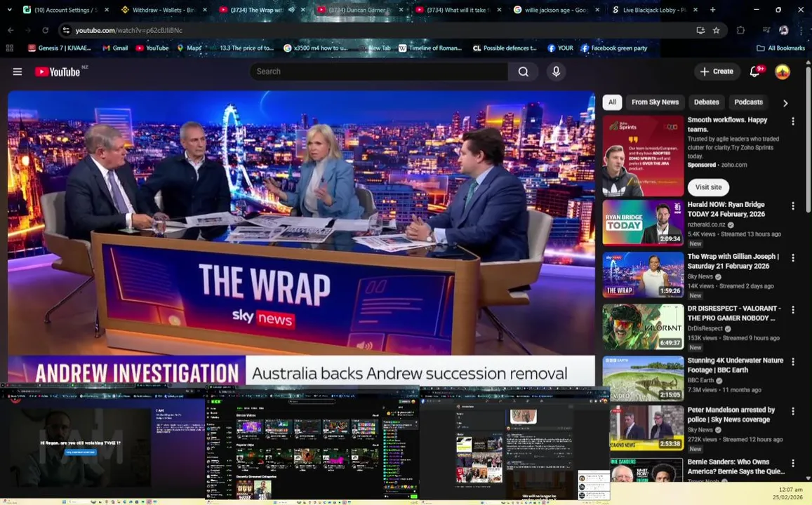Open the taskbar clock showing 12:07 am
The height and width of the screenshot is (505, 812).
(790, 493)
